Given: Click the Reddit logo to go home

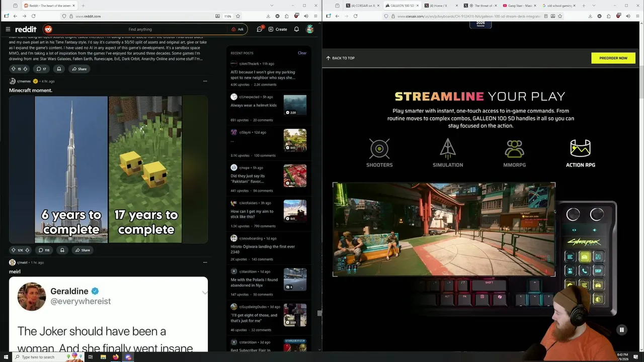Looking at the screenshot, I should pyautogui.click(x=26, y=29).
